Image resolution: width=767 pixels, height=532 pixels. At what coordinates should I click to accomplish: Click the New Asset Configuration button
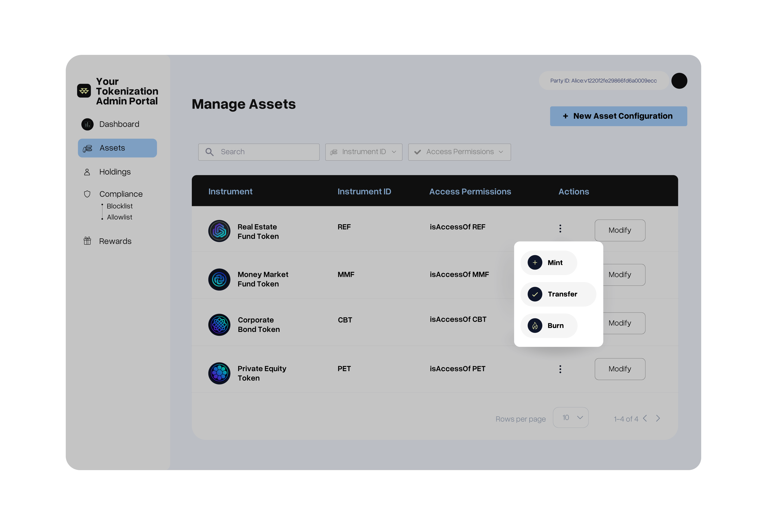coord(618,116)
